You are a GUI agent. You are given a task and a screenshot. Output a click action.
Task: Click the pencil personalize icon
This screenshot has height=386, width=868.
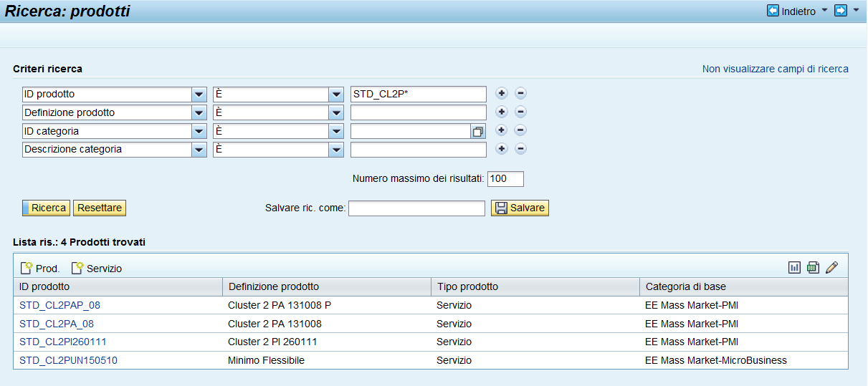point(831,268)
